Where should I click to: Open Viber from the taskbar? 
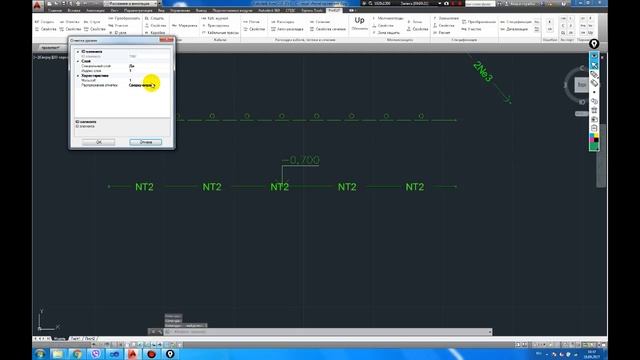96,354
